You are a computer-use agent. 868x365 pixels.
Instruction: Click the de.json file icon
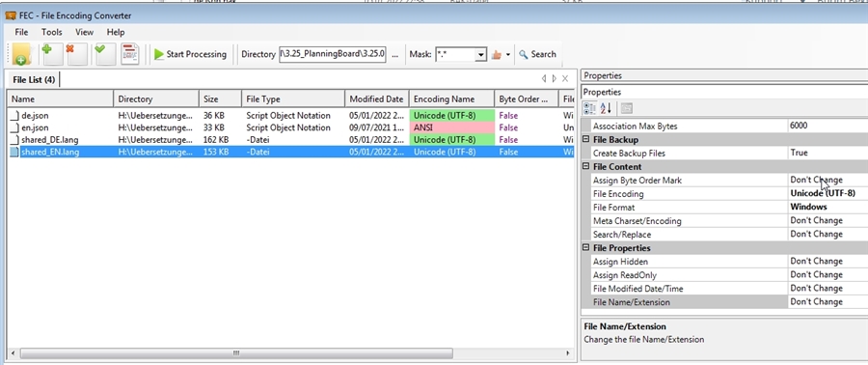tap(14, 116)
